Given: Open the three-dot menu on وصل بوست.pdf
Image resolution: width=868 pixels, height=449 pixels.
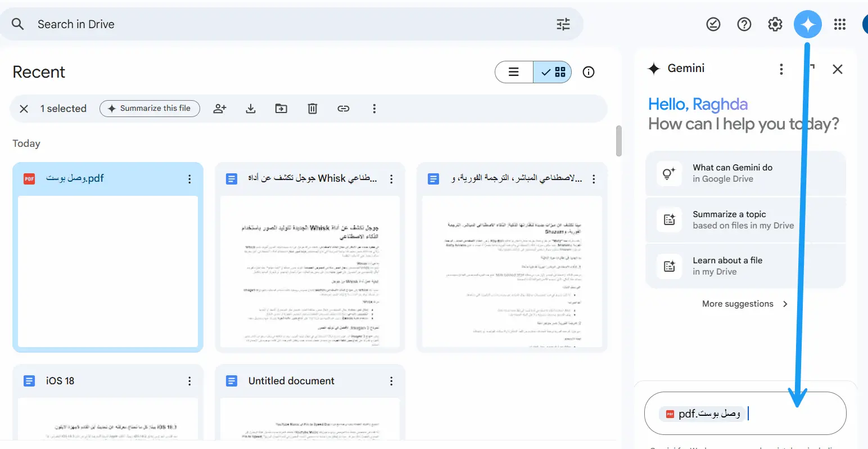Looking at the screenshot, I should (x=189, y=178).
